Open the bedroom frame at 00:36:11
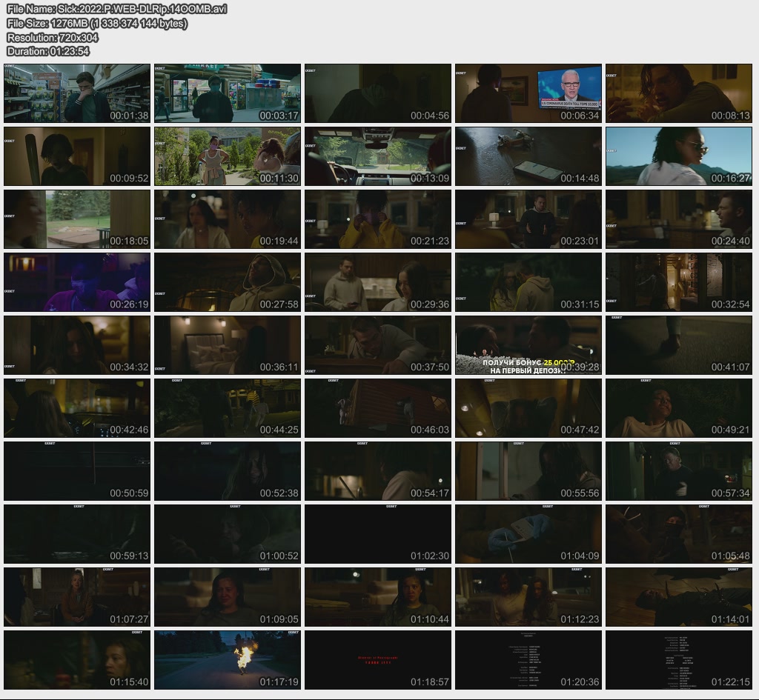This screenshot has width=759, height=700. click(228, 345)
